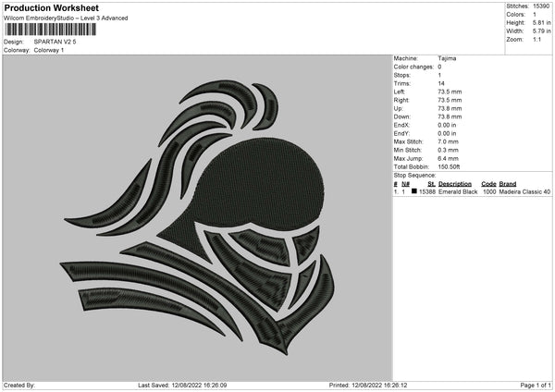Click the Up value 73.8 mm
Viewport: 555px width, 392px height.
[450, 108]
